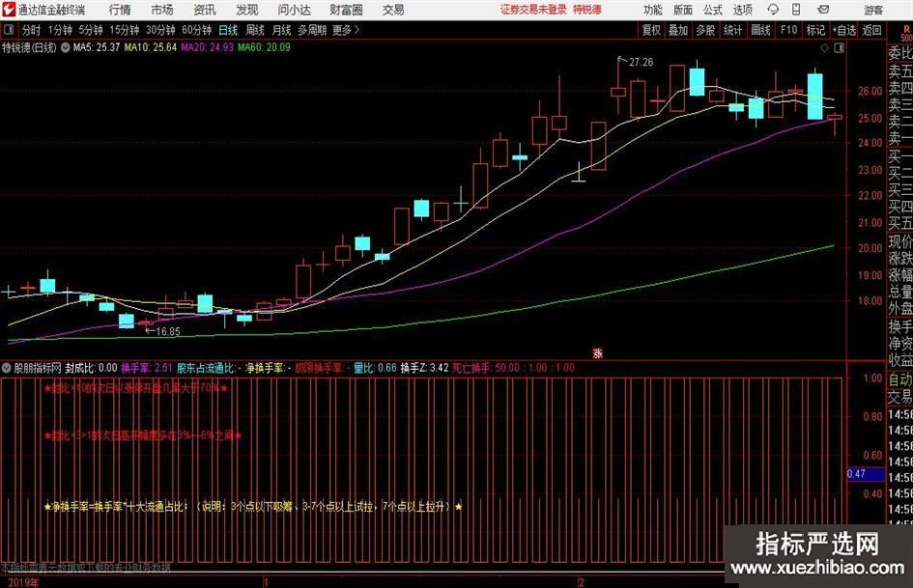
Task: Click the 26.00 price axis label
Action: (870, 91)
